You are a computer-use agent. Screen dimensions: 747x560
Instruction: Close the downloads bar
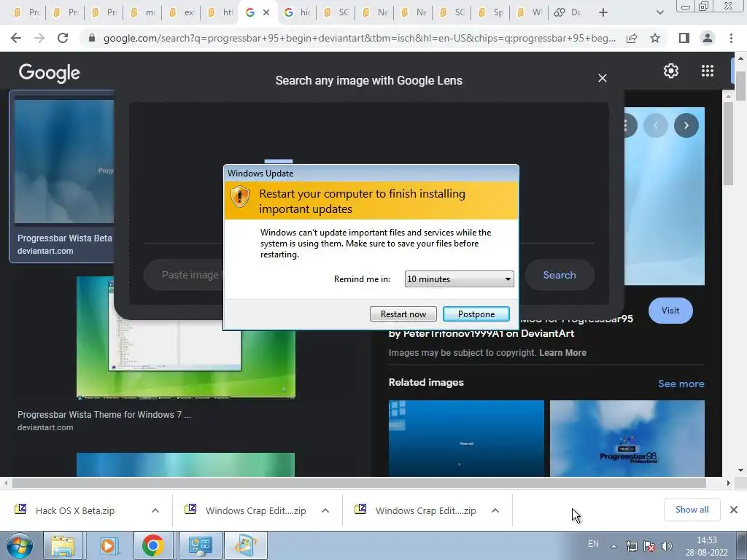click(x=734, y=510)
